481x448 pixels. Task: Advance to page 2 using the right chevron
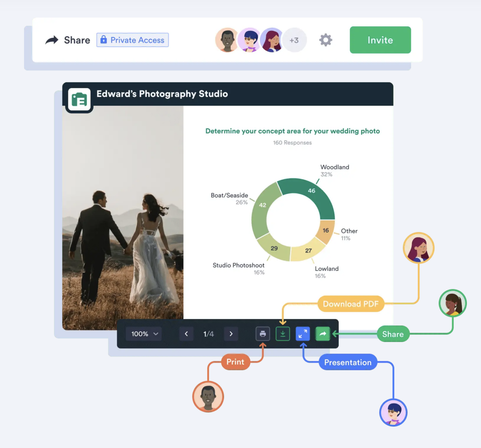point(231,333)
